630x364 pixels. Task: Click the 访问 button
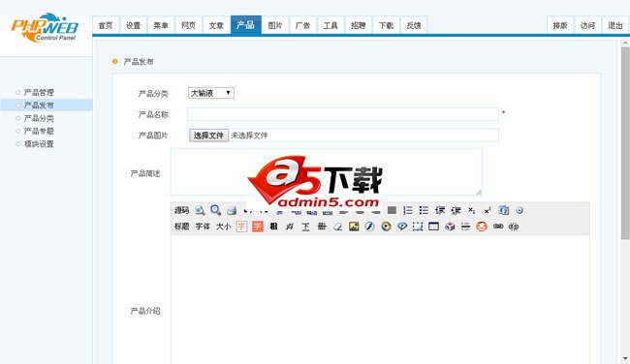tap(587, 25)
